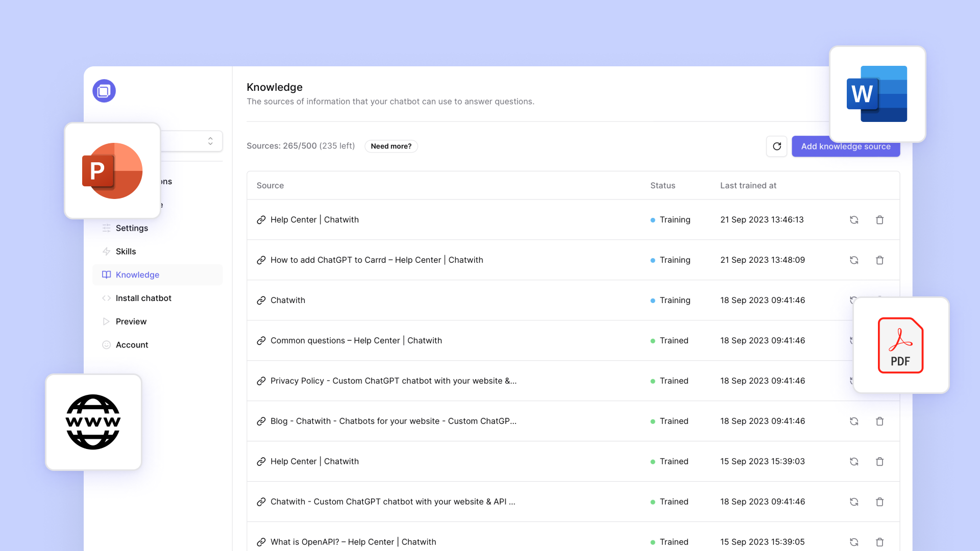Click the PowerPoint app icon on desktop
This screenshot has height=551, width=980.
(x=112, y=170)
